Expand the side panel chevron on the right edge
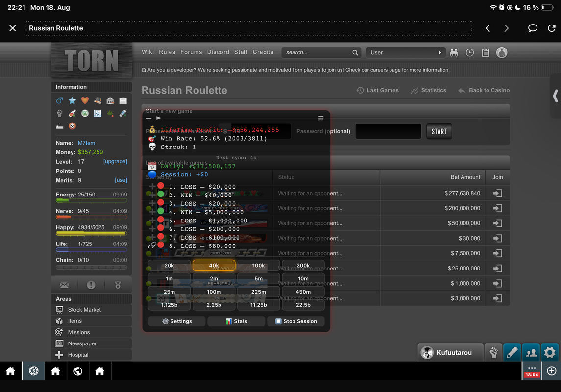Image resolution: width=561 pixels, height=392 pixels. click(555, 96)
